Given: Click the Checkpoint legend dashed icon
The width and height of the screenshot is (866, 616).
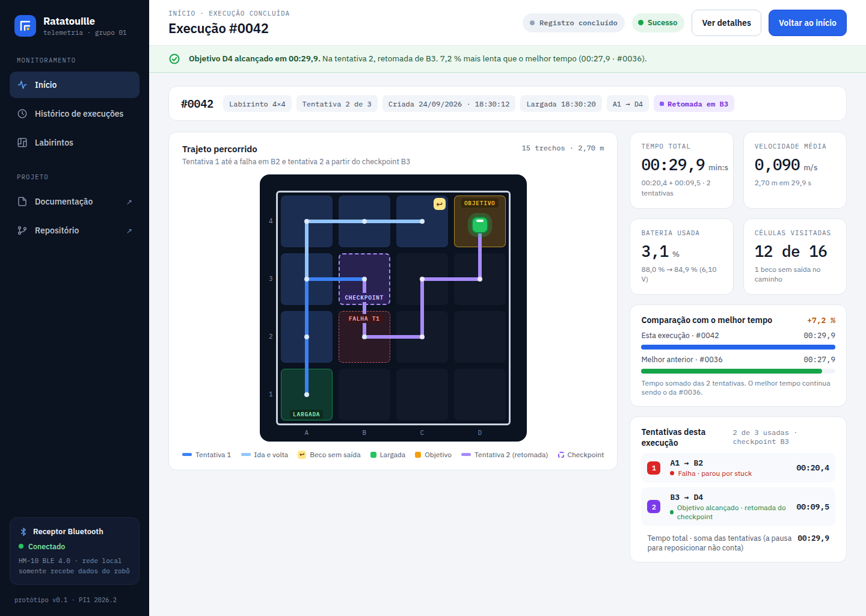Looking at the screenshot, I should tap(561, 455).
